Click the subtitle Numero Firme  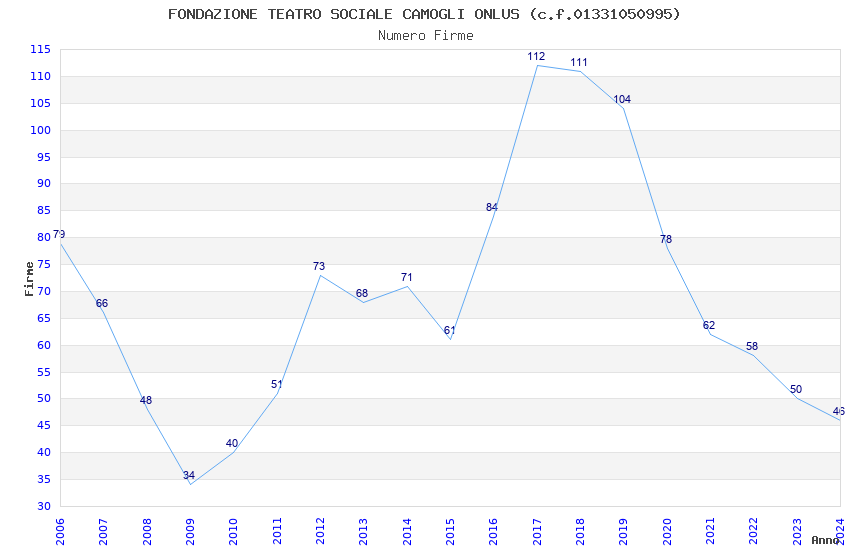(426, 35)
